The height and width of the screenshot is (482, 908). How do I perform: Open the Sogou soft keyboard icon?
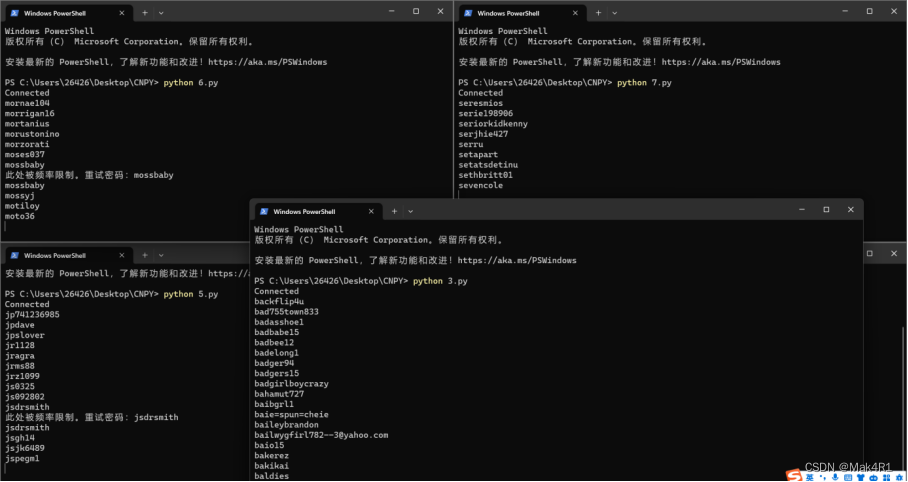click(x=848, y=477)
